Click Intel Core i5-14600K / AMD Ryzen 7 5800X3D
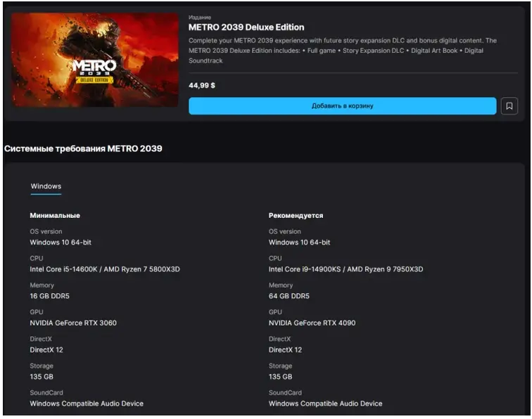 click(105, 269)
